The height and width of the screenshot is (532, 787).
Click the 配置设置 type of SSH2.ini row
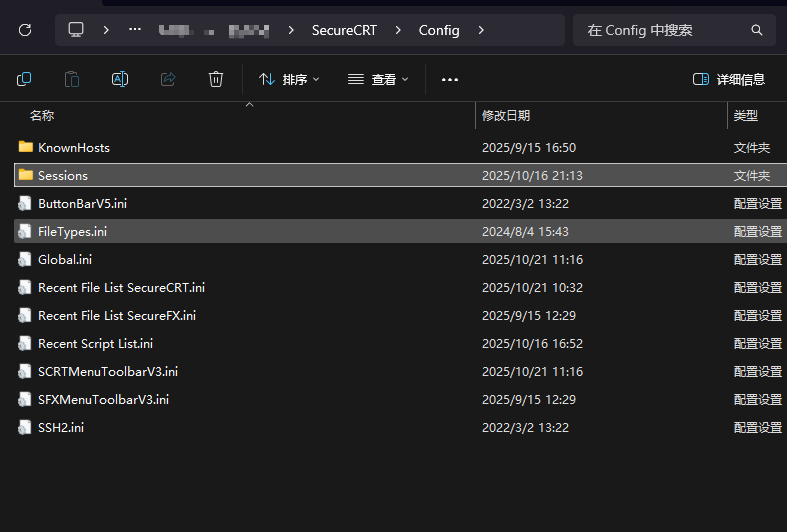pos(757,428)
